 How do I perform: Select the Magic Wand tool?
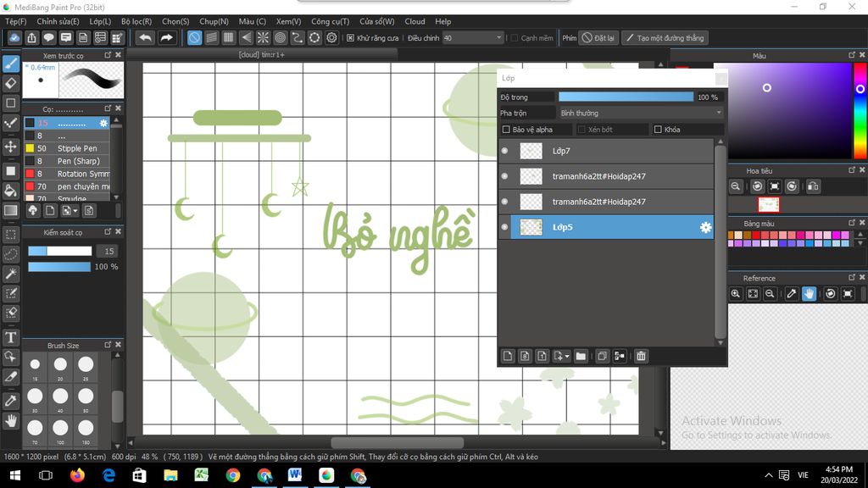click(10, 274)
